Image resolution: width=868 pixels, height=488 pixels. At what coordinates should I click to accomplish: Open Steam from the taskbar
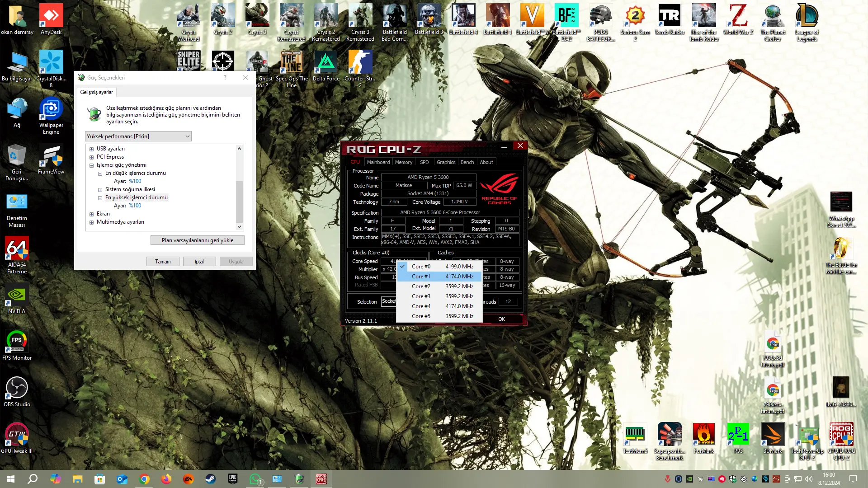tap(210, 479)
